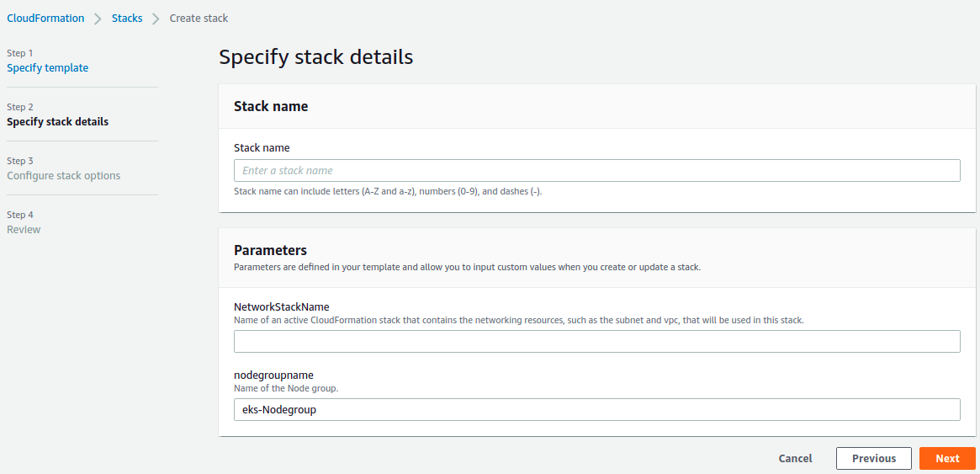Cancel the stack creation
The image size is (980, 474).
796,458
